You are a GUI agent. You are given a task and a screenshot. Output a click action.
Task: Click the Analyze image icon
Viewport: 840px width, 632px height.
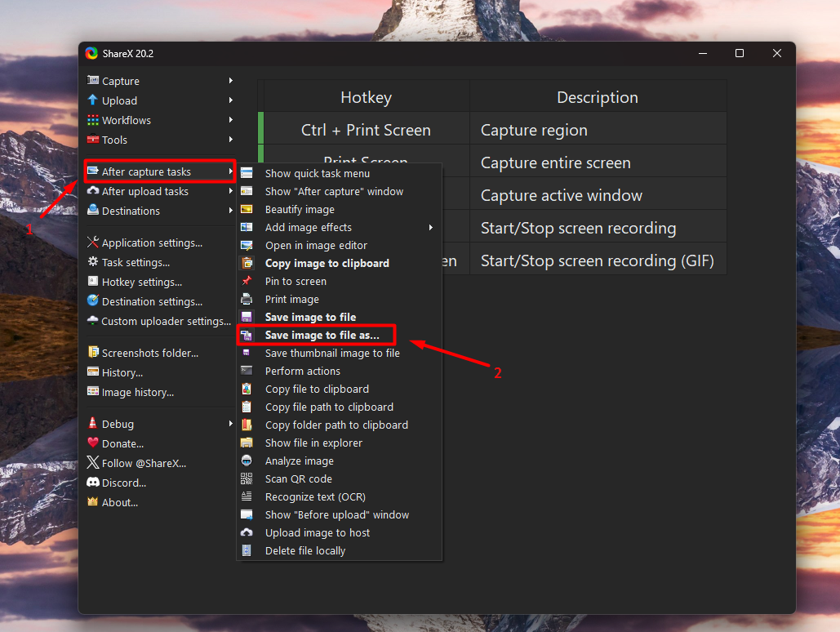pyautogui.click(x=247, y=461)
